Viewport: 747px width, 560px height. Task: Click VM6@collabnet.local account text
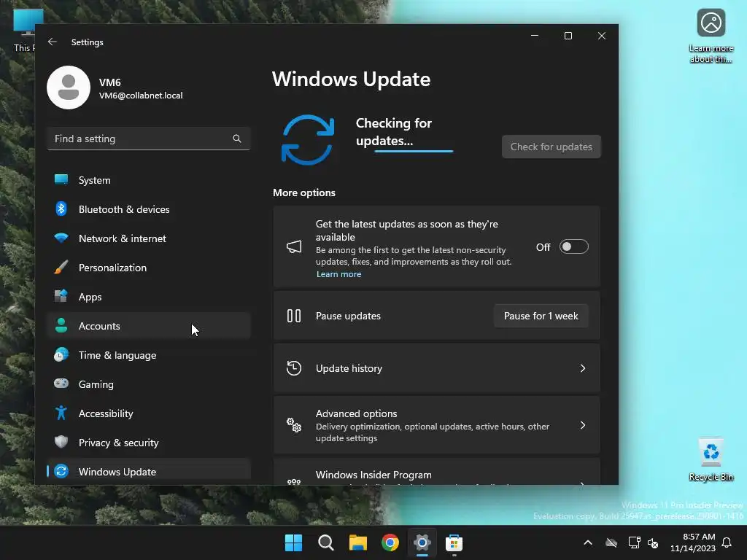pos(141,96)
